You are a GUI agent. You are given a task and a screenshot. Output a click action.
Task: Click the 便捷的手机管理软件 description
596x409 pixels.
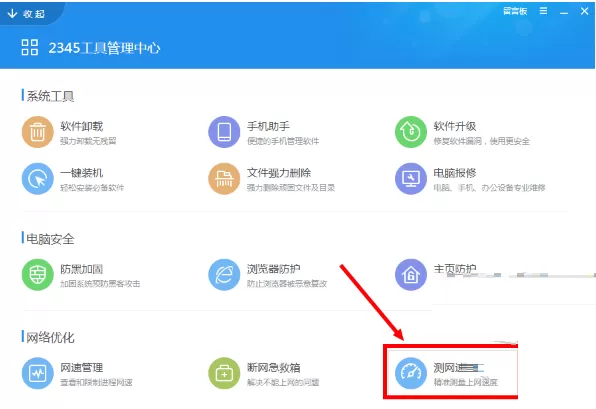click(283, 141)
